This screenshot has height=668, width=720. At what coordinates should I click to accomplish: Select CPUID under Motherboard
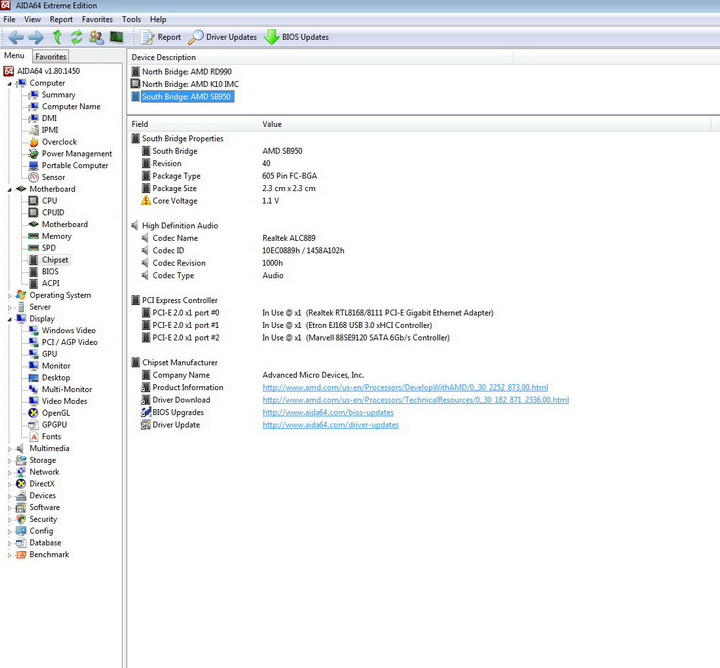[53, 213]
